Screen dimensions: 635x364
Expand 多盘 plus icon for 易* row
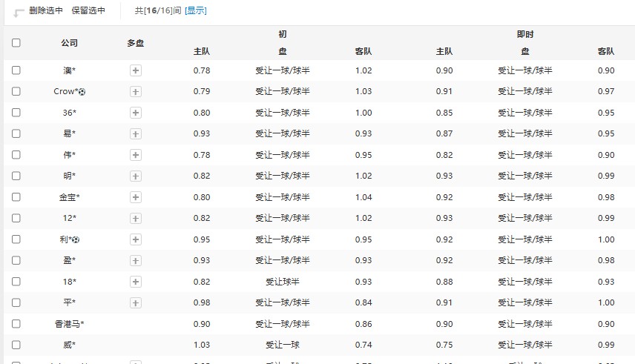pyautogui.click(x=136, y=133)
